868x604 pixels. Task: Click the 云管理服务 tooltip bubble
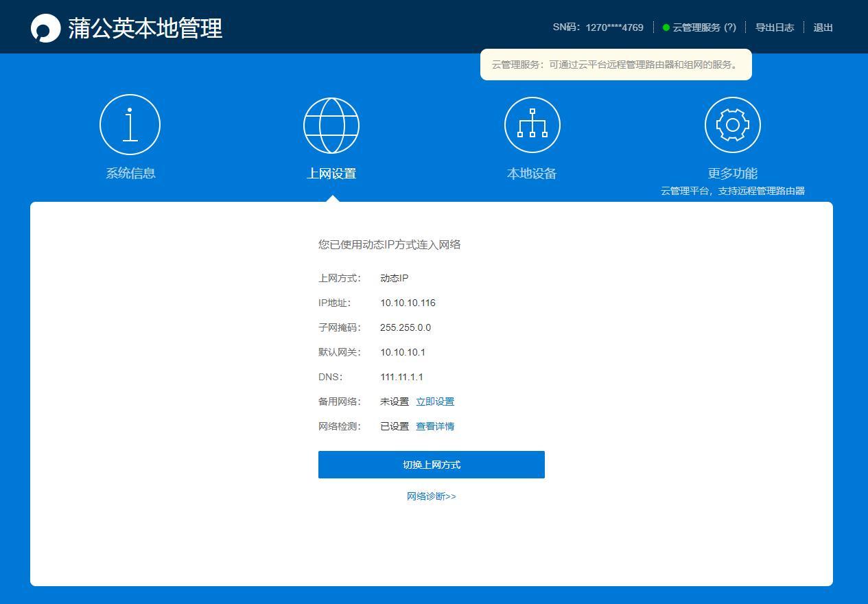click(615, 65)
